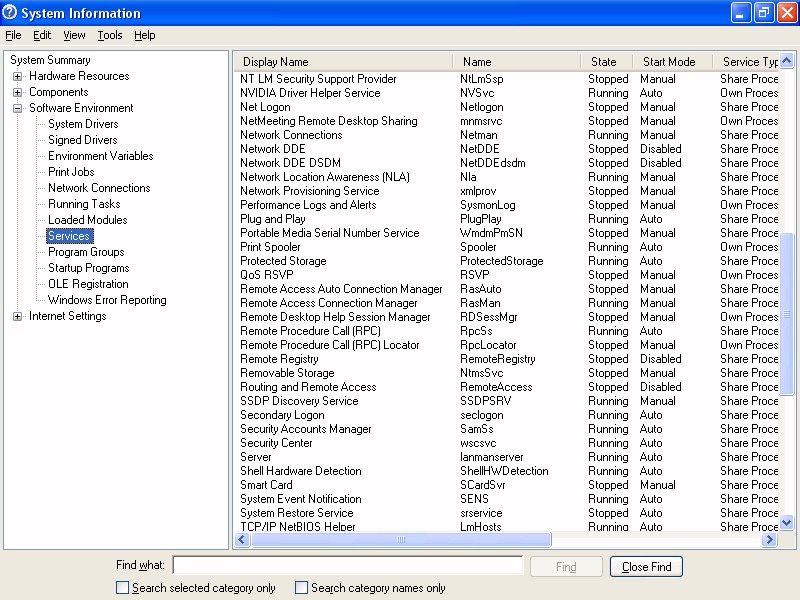Click the horizontal scrollbar right arrow
Screen dimensions: 800x600
pyautogui.click(x=770, y=540)
